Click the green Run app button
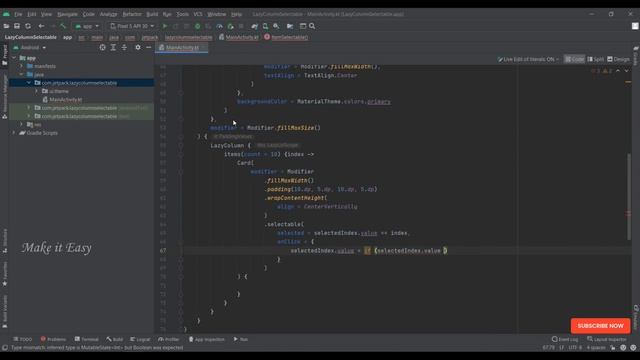 click(x=165, y=26)
